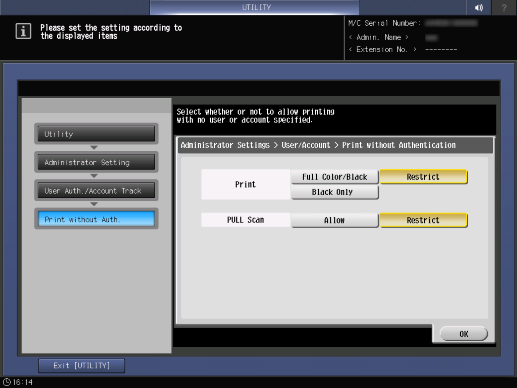Screen dimensions: 517x388
Task: Confirm settings with OK button
Action: [x=464, y=334]
